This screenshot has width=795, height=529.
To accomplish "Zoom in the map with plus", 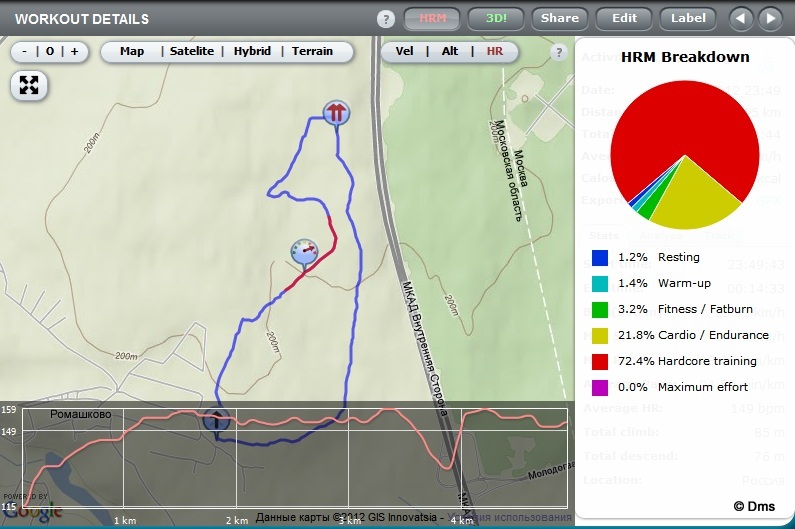I will [74, 51].
